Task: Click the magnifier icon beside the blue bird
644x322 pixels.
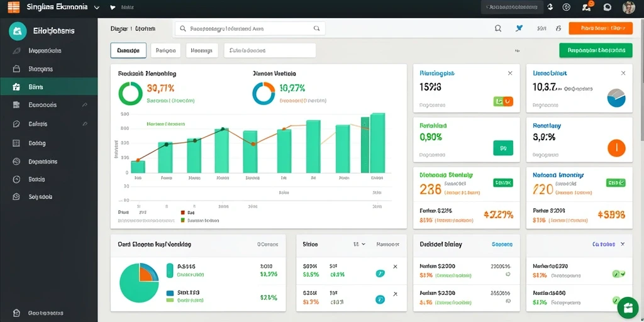Action: (x=498, y=28)
